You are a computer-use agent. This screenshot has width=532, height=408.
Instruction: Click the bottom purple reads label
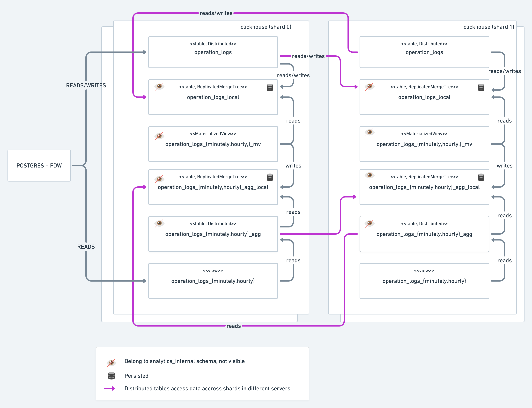233,326
